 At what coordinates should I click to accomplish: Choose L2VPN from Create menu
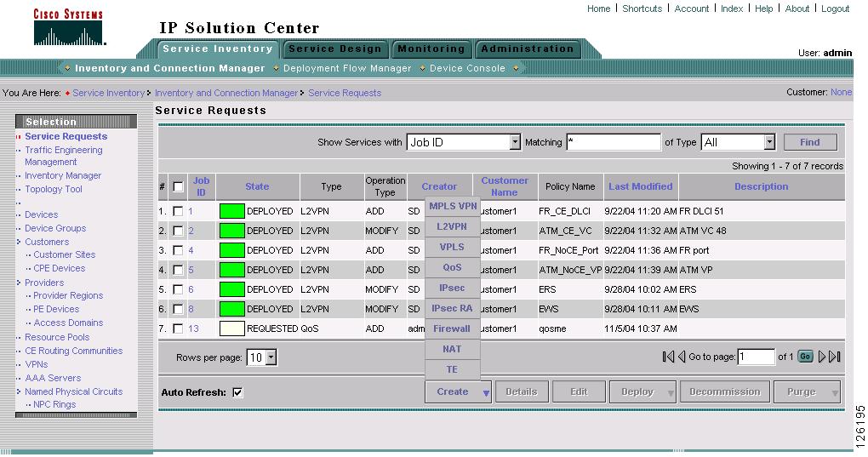452,226
